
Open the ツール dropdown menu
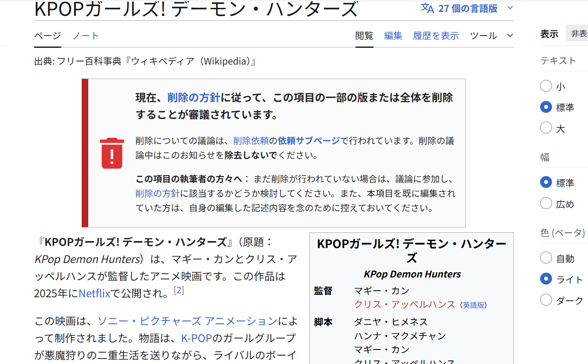(483, 36)
